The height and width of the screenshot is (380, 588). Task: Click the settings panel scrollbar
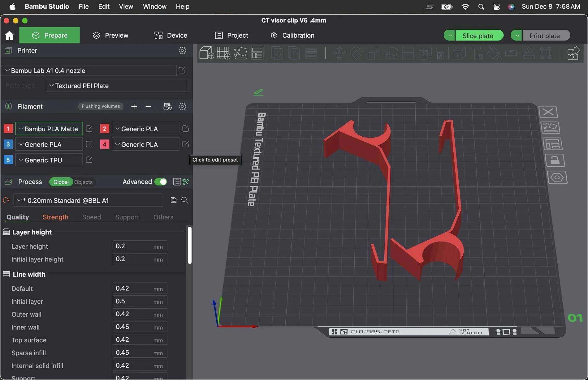pyautogui.click(x=190, y=246)
